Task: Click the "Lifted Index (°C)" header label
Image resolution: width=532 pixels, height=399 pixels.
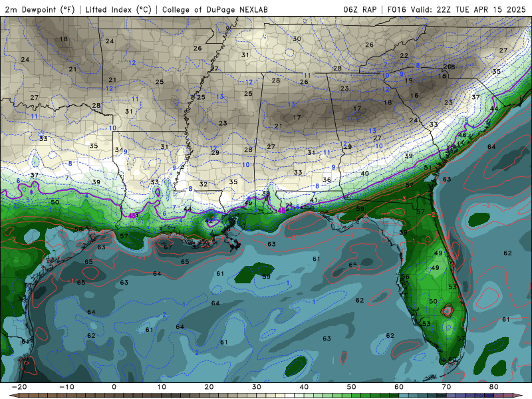Action: coord(118,9)
